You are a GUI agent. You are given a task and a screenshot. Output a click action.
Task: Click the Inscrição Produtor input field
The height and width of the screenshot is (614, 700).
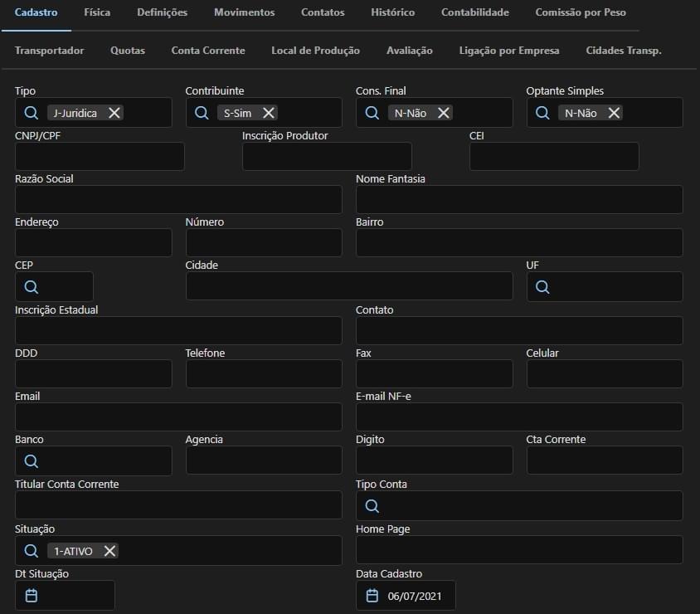[x=327, y=156]
